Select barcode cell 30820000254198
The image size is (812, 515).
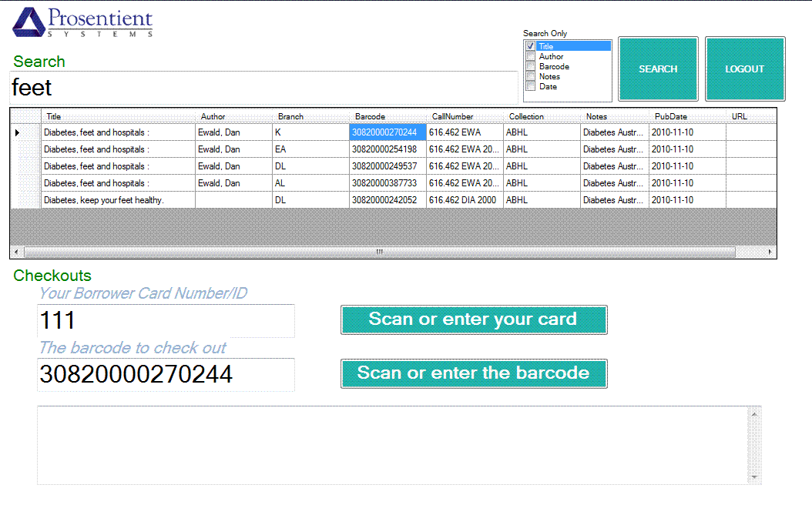388,149
